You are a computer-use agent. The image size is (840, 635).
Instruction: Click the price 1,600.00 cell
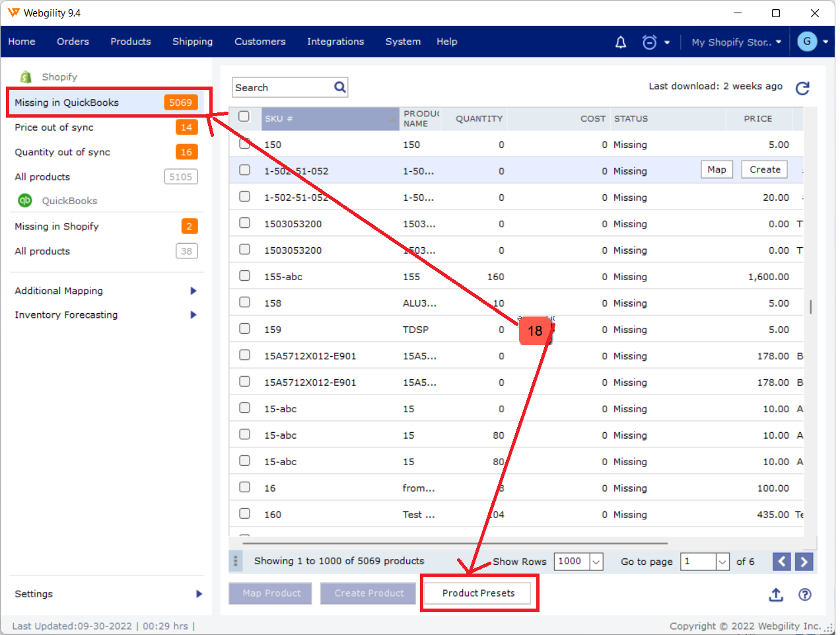[768, 277]
